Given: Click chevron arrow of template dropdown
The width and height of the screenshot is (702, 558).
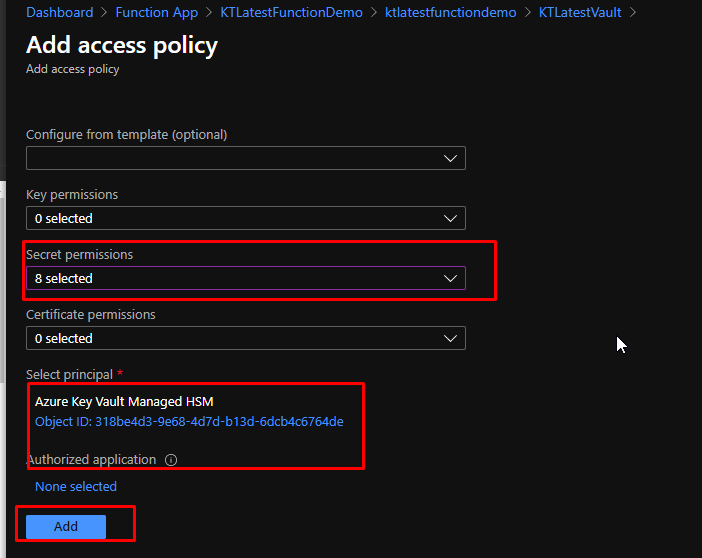Looking at the screenshot, I should pos(450,159).
